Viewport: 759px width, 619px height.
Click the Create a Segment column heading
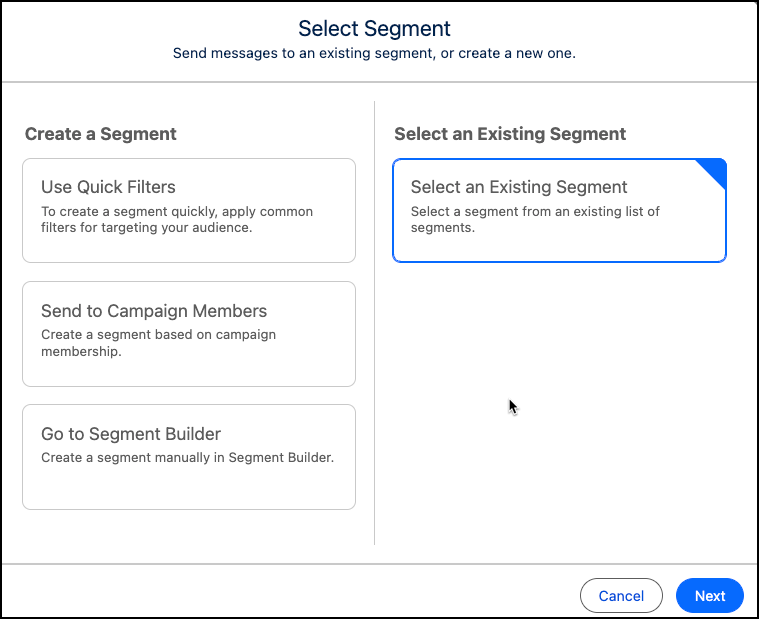[x=101, y=134]
